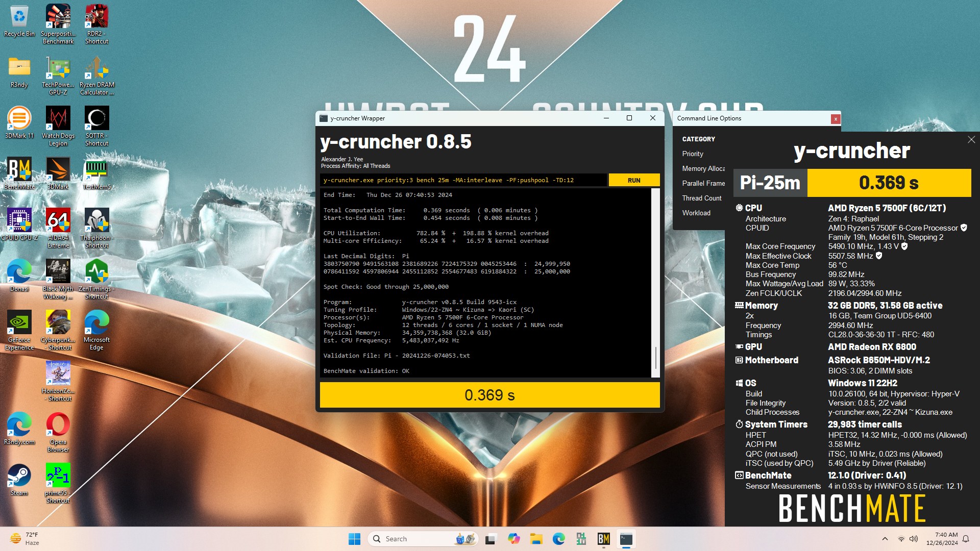Show hidden system tray icons
Viewport: 980px width, 551px height.
click(885, 539)
